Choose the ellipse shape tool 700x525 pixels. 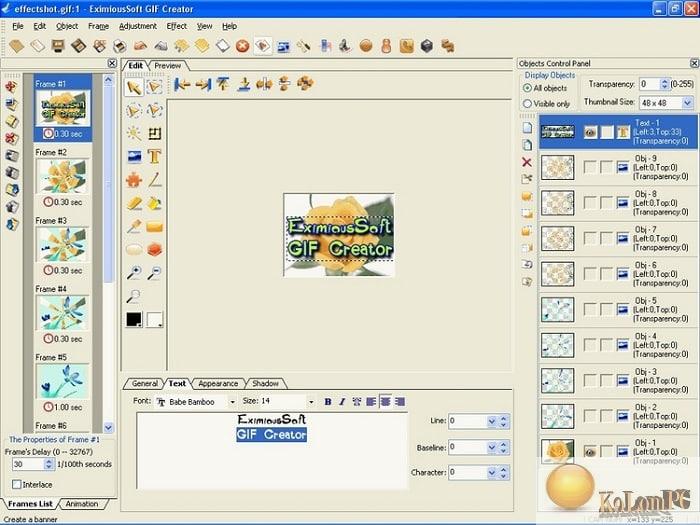click(x=133, y=250)
